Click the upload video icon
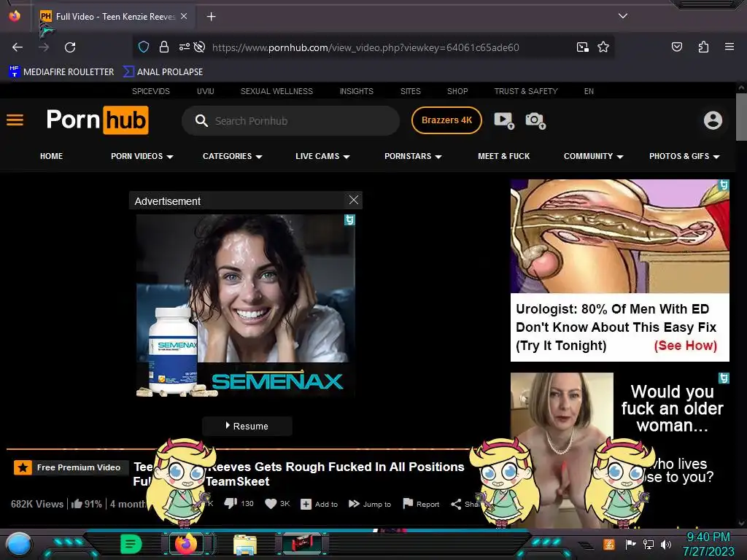Viewport: 747px width, 560px height. click(x=504, y=120)
